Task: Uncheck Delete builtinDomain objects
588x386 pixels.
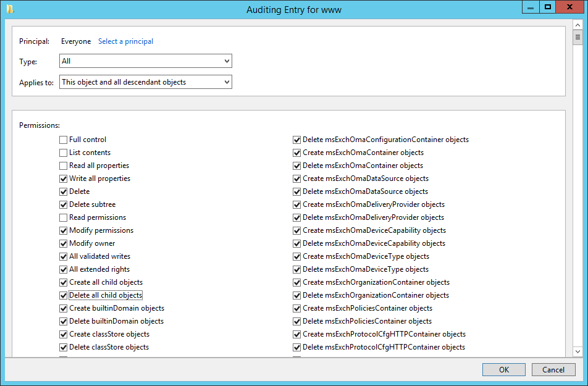Action: click(64, 322)
